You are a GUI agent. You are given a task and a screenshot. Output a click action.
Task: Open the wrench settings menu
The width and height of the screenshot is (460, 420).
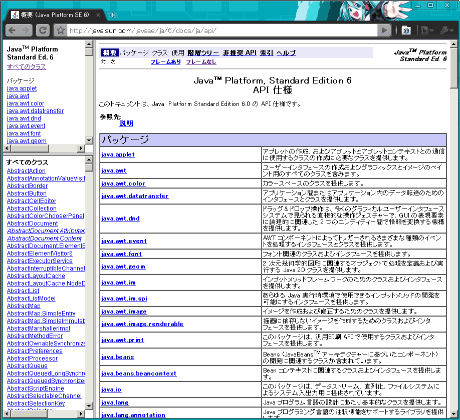pos(446,31)
